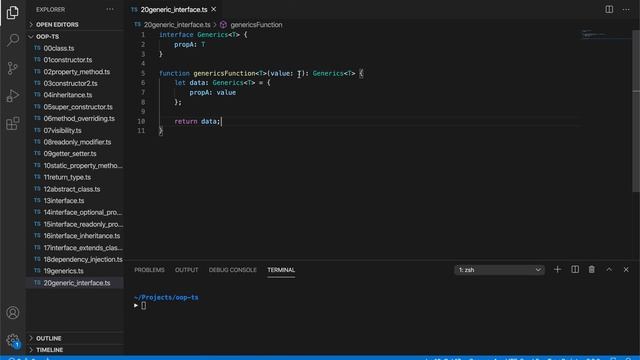Switch to the Problems tab
640x360 pixels.
[149, 270]
